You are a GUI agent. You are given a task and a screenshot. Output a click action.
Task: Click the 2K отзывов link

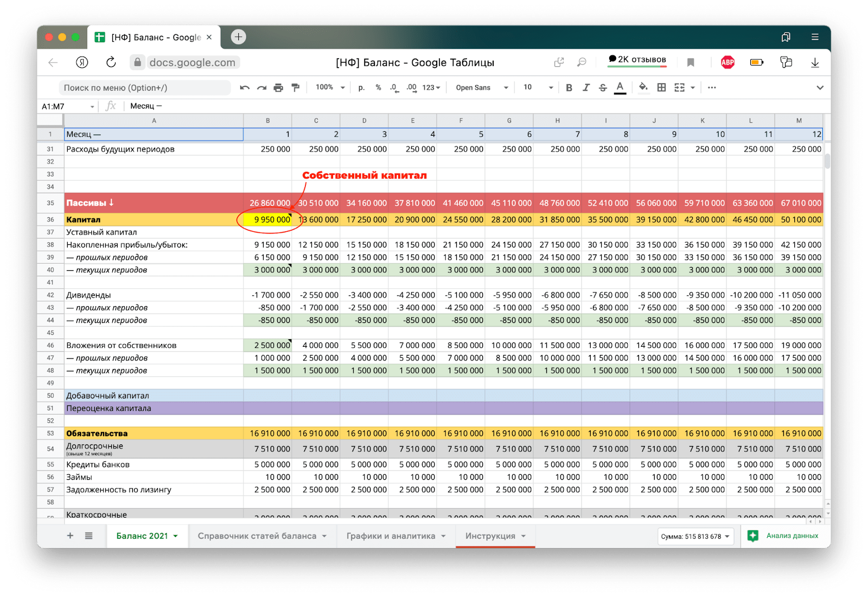click(637, 60)
